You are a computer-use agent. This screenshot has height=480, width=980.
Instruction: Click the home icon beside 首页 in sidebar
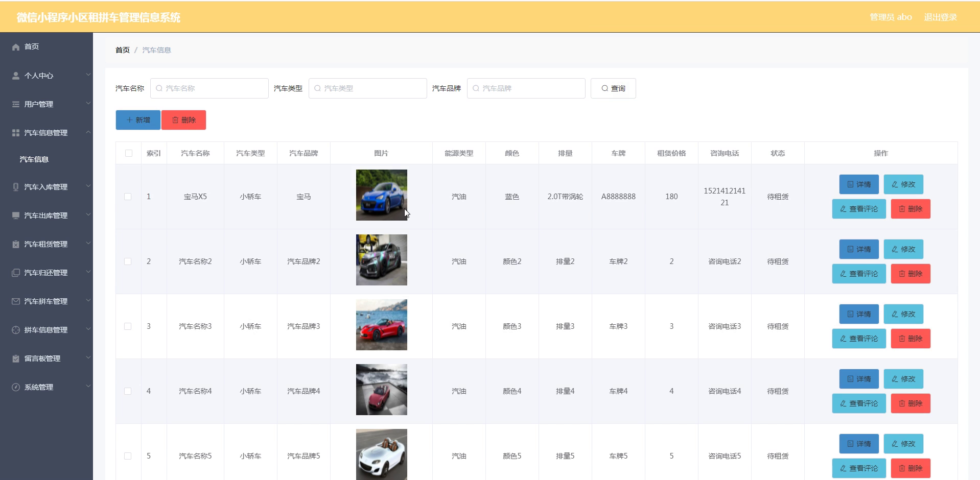[x=16, y=47]
